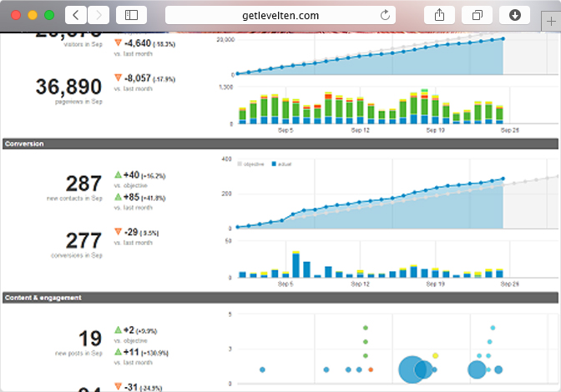Click the largest blue bubble in engagement chart
This screenshot has height=392, width=561.
(x=412, y=369)
